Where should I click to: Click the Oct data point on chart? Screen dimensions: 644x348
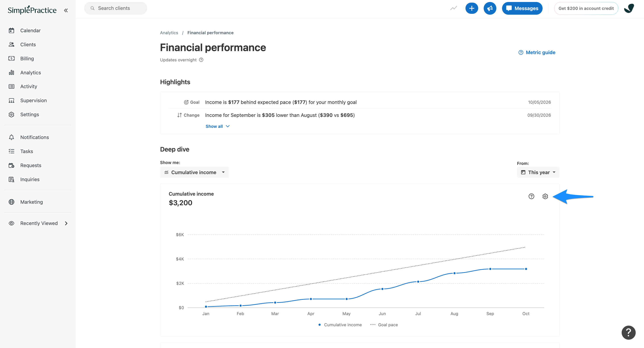point(526,269)
